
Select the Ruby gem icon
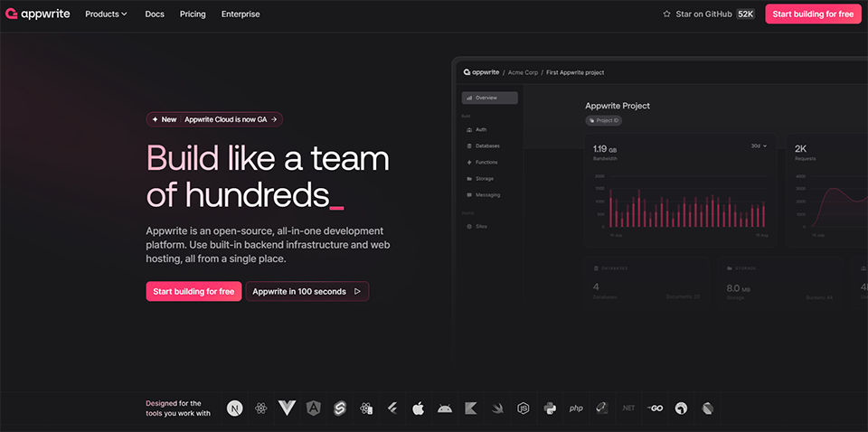coord(602,409)
